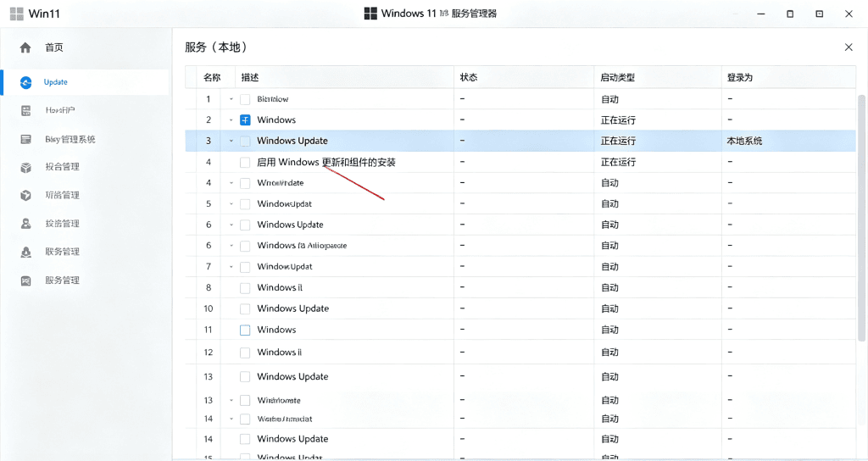The width and height of the screenshot is (868, 461).
Task: Tick the checkbox before 启用 Windows 更新和组件的安装
Action: point(245,162)
